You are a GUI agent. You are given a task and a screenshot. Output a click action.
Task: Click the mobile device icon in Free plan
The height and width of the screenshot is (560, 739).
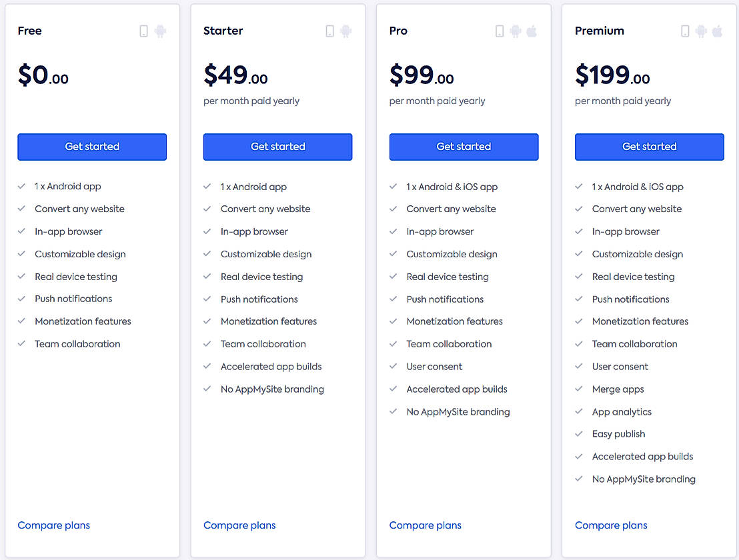[143, 31]
